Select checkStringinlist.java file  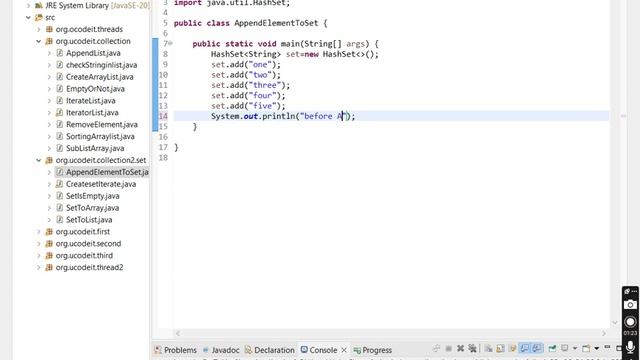[101, 65]
